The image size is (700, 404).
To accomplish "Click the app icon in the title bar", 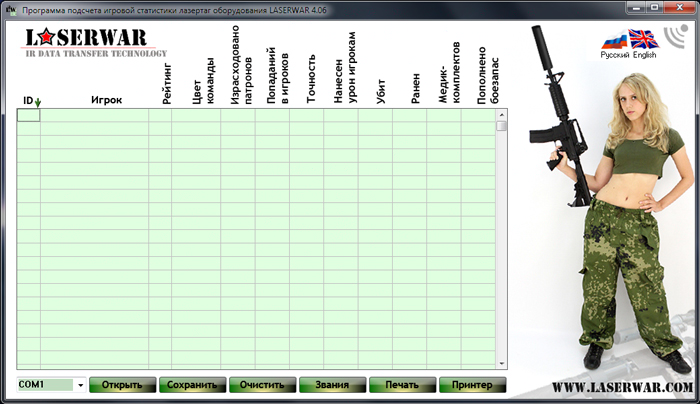I will [11, 9].
